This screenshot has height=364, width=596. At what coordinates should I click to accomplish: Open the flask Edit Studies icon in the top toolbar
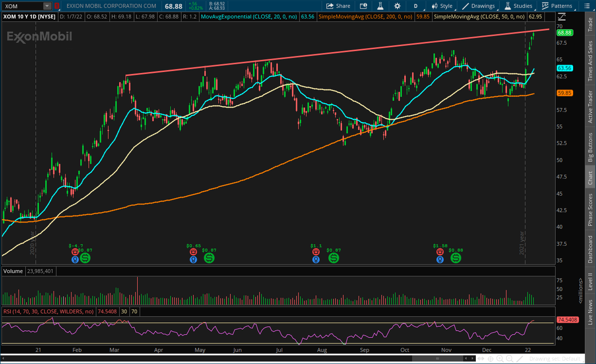381,6
